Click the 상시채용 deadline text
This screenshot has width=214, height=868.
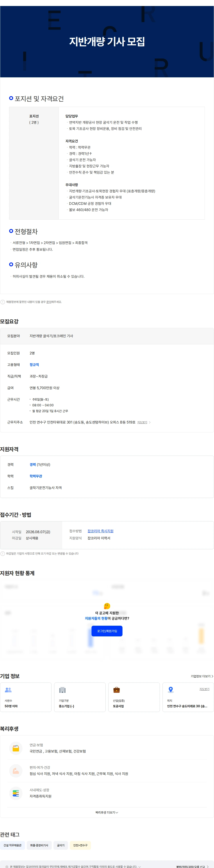[32, 538]
